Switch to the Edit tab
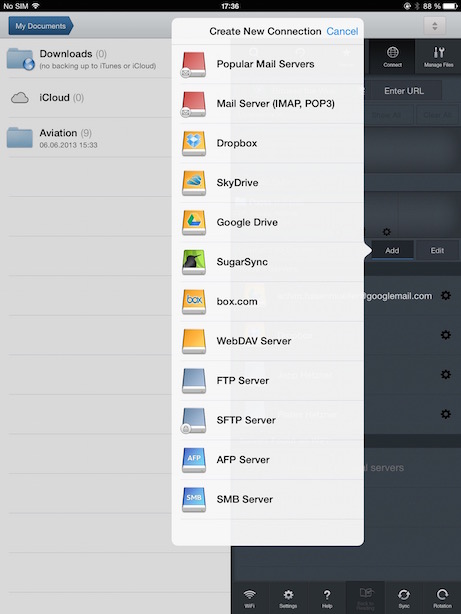The width and height of the screenshot is (461, 614). click(437, 250)
